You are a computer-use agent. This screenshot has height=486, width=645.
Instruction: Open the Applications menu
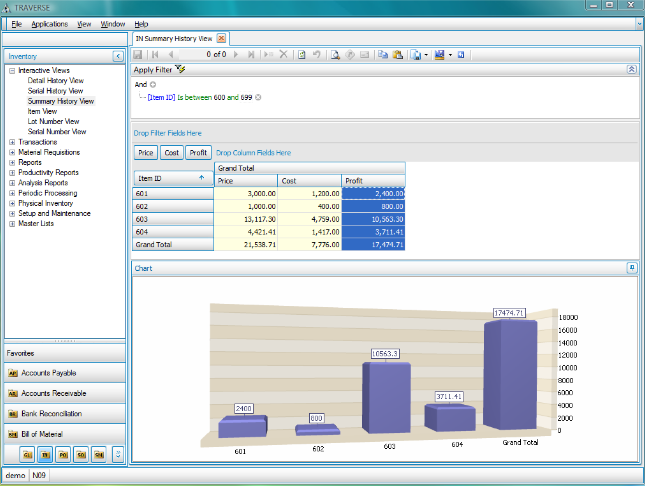tap(49, 23)
